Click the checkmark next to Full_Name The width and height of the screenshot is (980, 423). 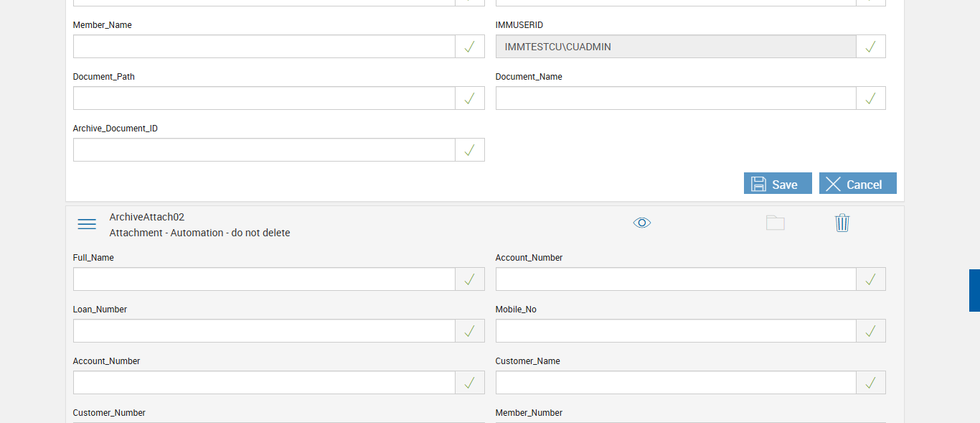tap(470, 279)
